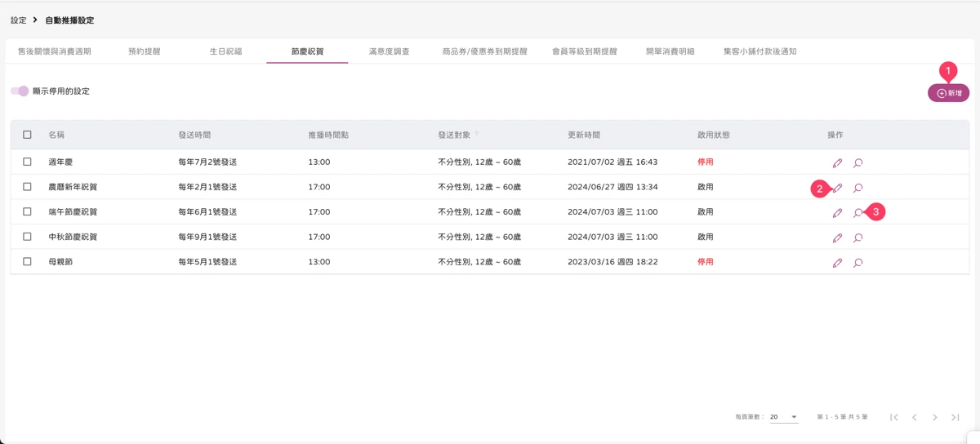Screen dimensions: 980x444
Task: Click the 發送時間 column header
Action: 194,135
